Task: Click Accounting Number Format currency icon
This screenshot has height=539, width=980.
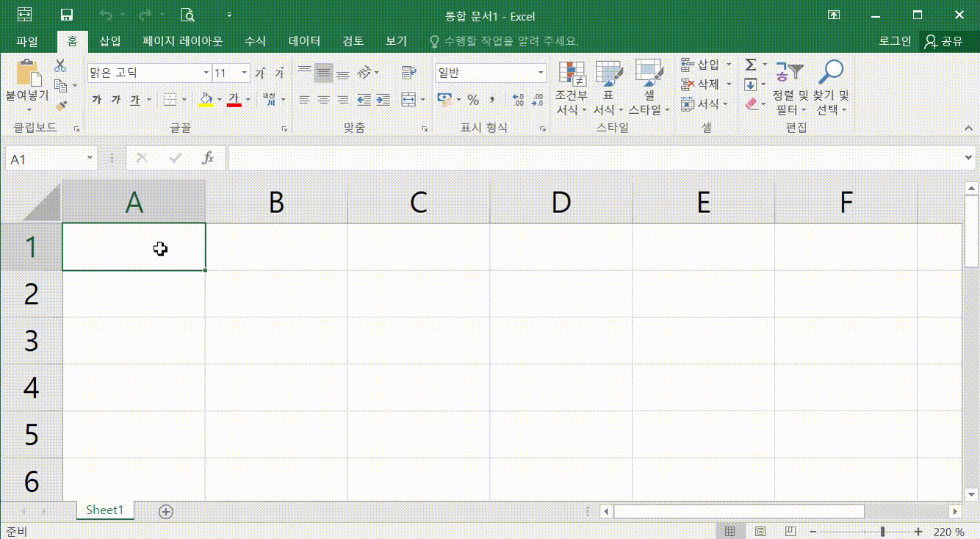Action: [x=444, y=99]
